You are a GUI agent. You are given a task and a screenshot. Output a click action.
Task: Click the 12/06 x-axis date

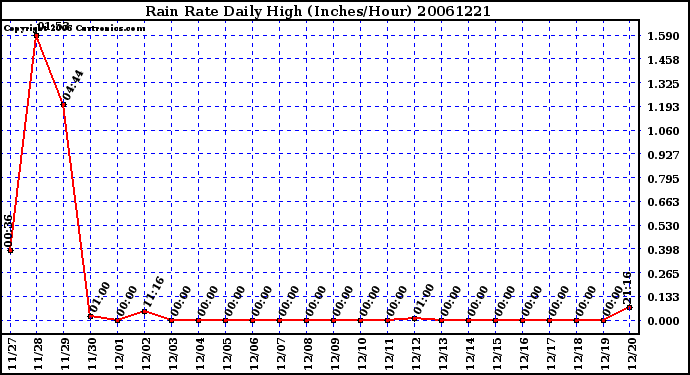pos(254,354)
